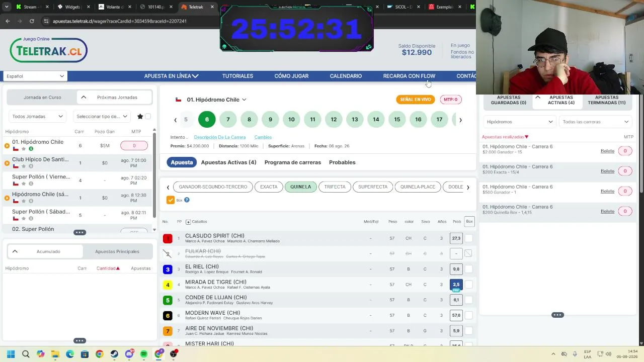Check the Box checkbox for Conde de Lujan
The image size is (644, 362).
[469, 300]
